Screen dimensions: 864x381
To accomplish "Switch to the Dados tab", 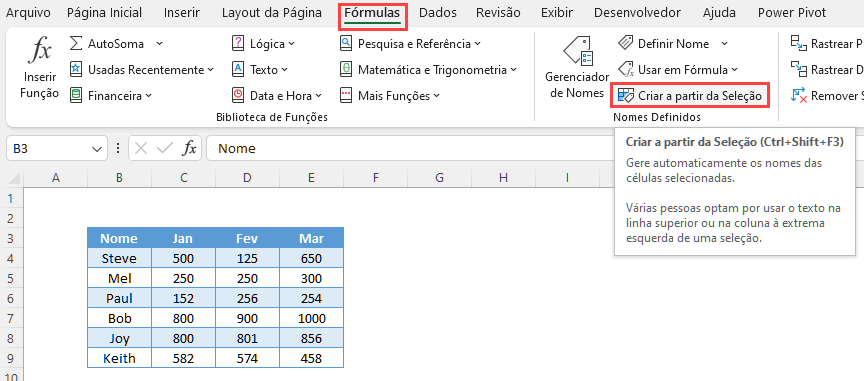I will pos(438,13).
